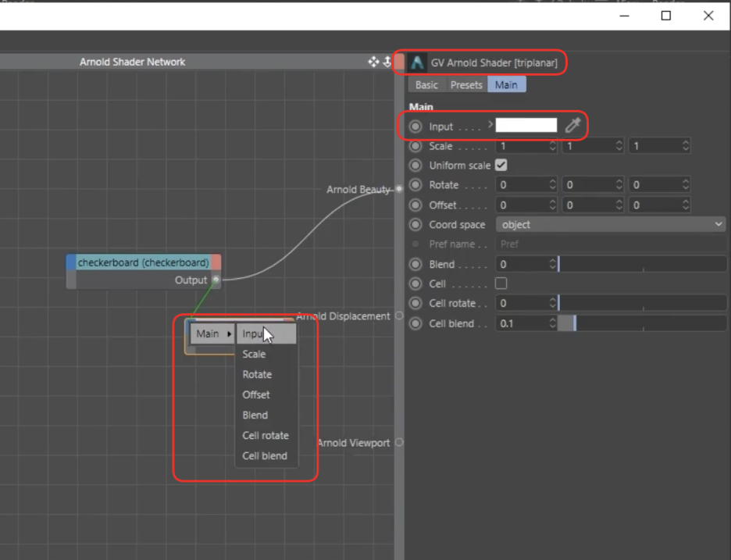The height and width of the screenshot is (560, 731).
Task: Expand the Input color arrow
Action: 490,124
